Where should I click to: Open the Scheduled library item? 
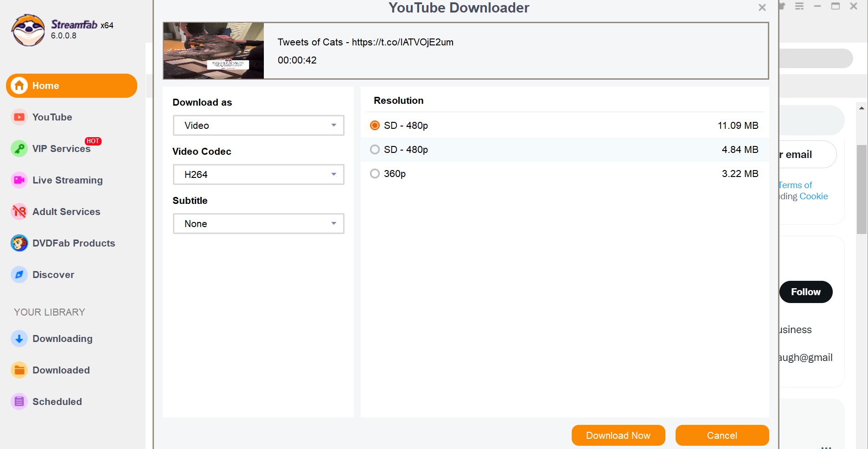point(57,402)
